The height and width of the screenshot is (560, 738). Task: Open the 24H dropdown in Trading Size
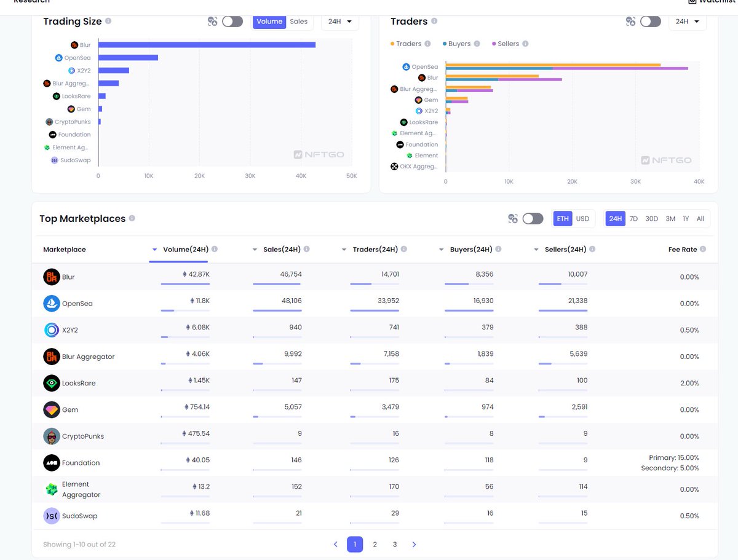tap(340, 22)
